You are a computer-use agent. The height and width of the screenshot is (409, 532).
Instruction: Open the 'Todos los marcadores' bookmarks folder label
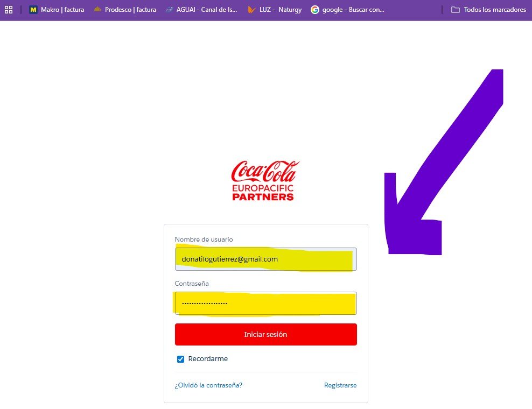(x=495, y=10)
